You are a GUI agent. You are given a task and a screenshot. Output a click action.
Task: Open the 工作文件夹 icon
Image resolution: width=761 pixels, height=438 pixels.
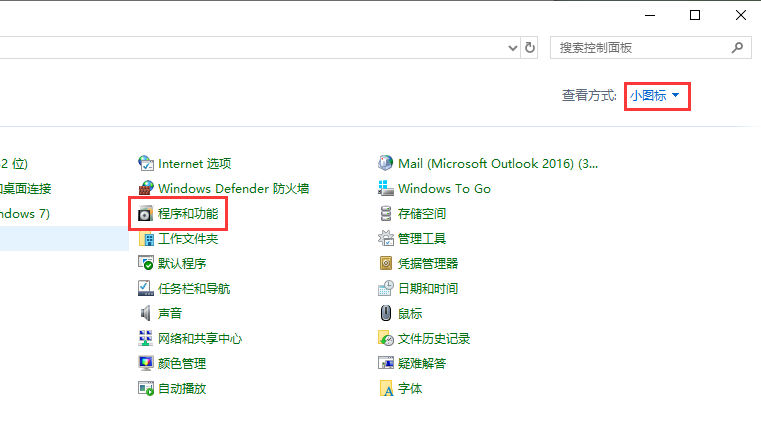pos(146,238)
